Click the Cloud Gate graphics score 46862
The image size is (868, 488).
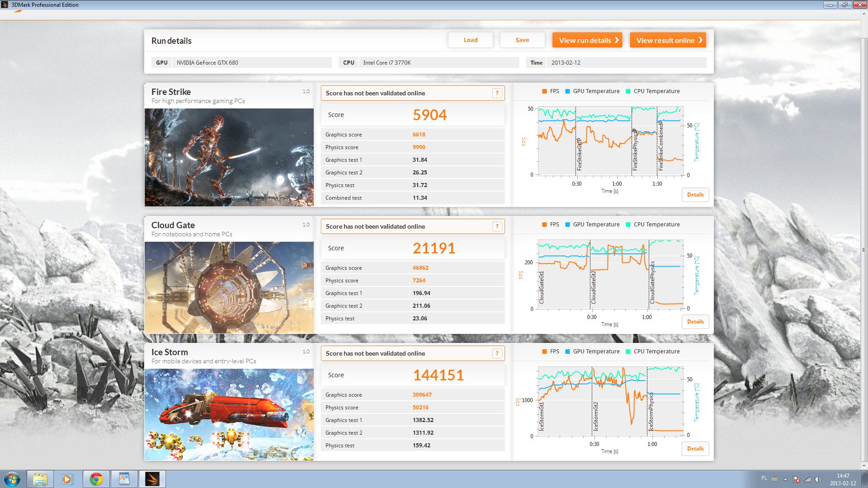pos(420,267)
